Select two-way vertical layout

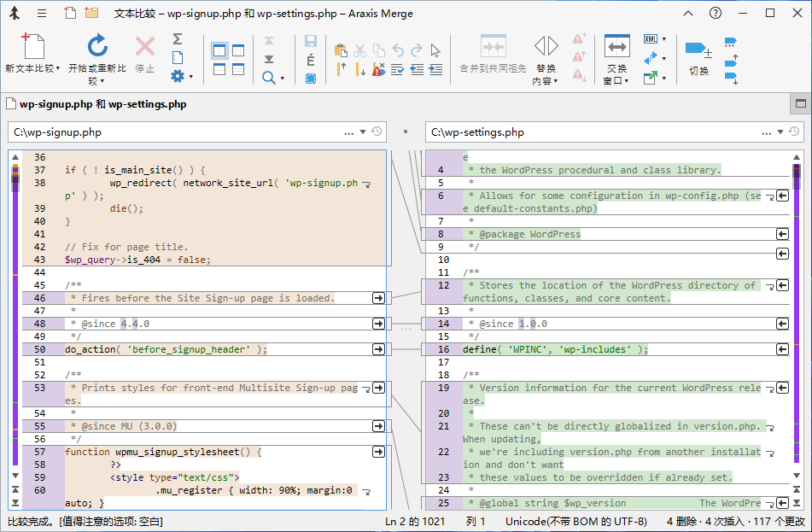pos(219,50)
